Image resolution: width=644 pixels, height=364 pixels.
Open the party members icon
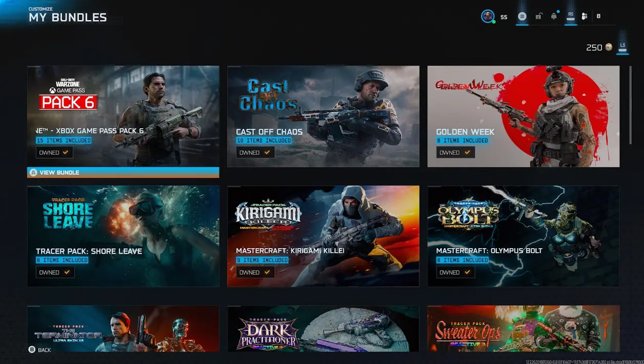click(x=585, y=16)
